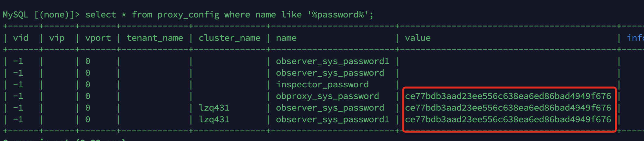The image size is (644, 141).
Task: Click the vport column header
Action: coord(98,38)
